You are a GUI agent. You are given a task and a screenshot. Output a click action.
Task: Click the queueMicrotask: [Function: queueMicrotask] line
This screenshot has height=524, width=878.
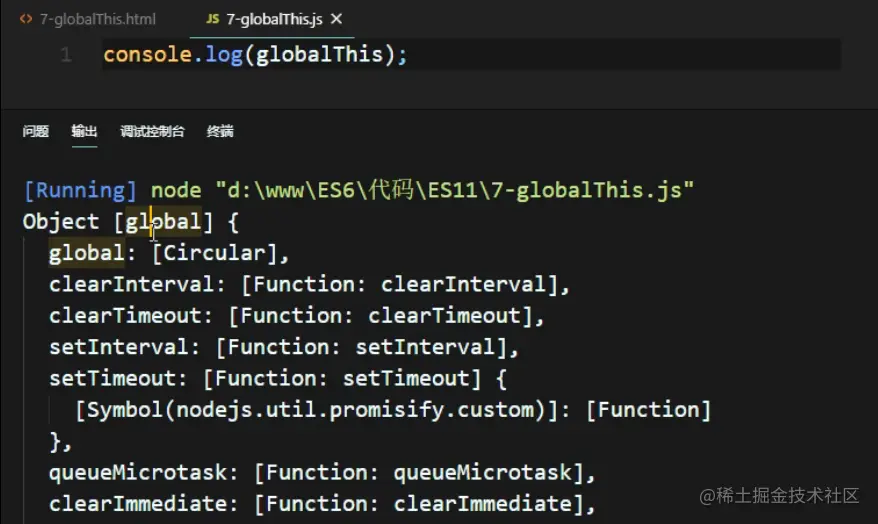322,472
